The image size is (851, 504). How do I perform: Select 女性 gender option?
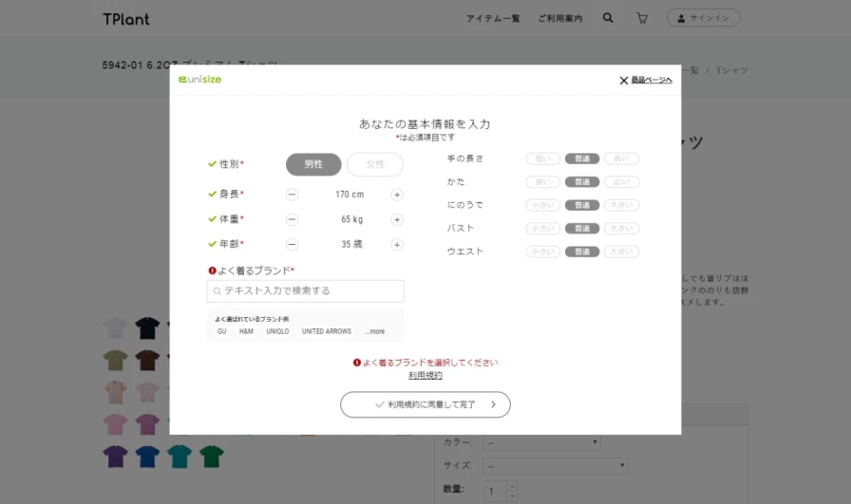point(375,164)
